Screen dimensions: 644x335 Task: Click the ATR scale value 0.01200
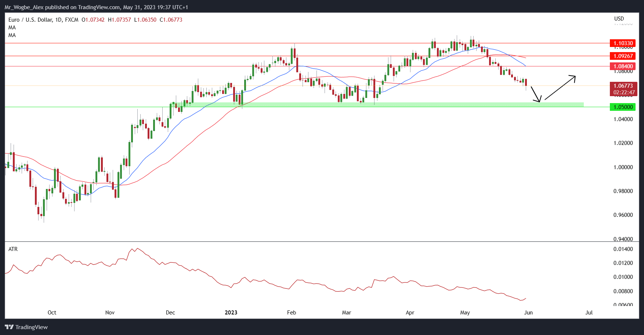pyautogui.click(x=623, y=263)
